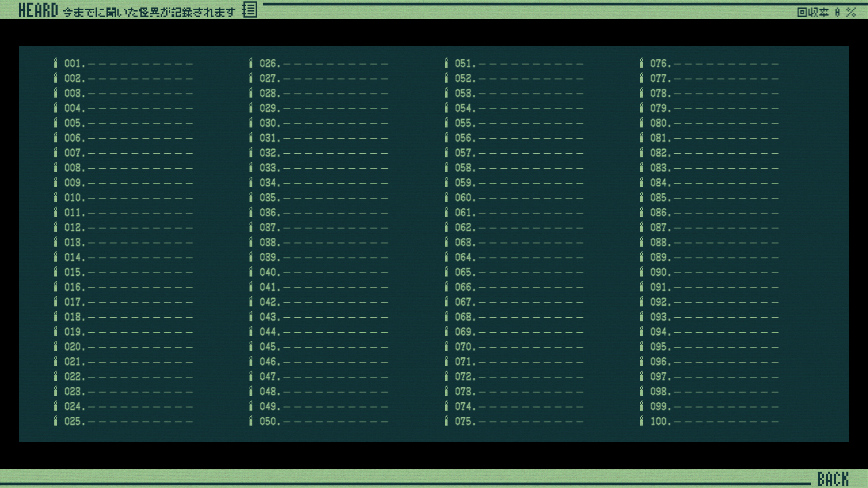The width and height of the screenshot is (868, 488).
Task: Click the candle icon for entry 070
Action: pyautogui.click(x=446, y=347)
